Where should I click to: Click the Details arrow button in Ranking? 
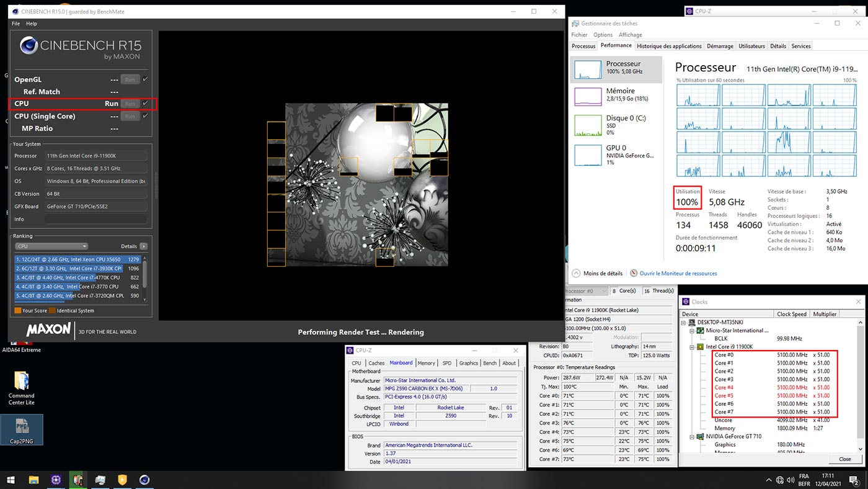(x=144, y=246)
